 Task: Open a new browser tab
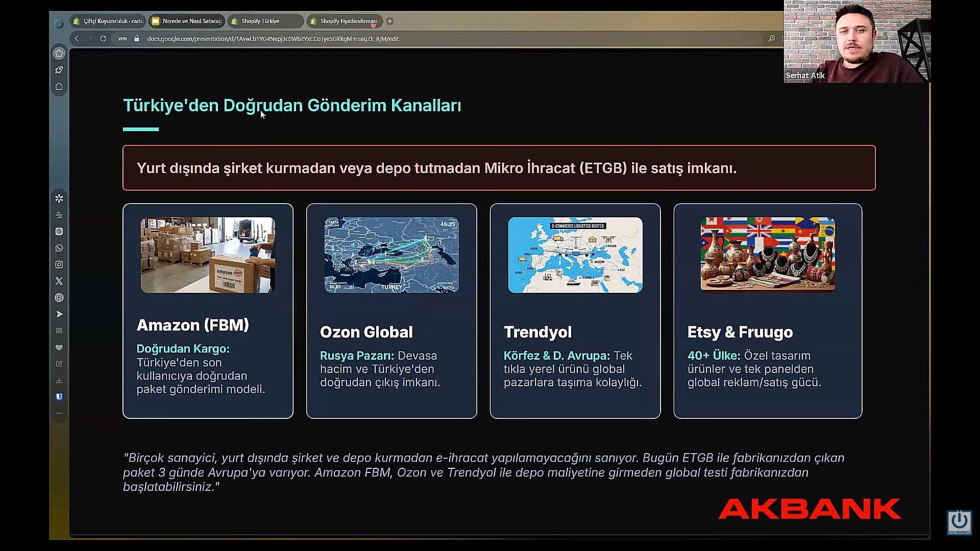[390, 21]
